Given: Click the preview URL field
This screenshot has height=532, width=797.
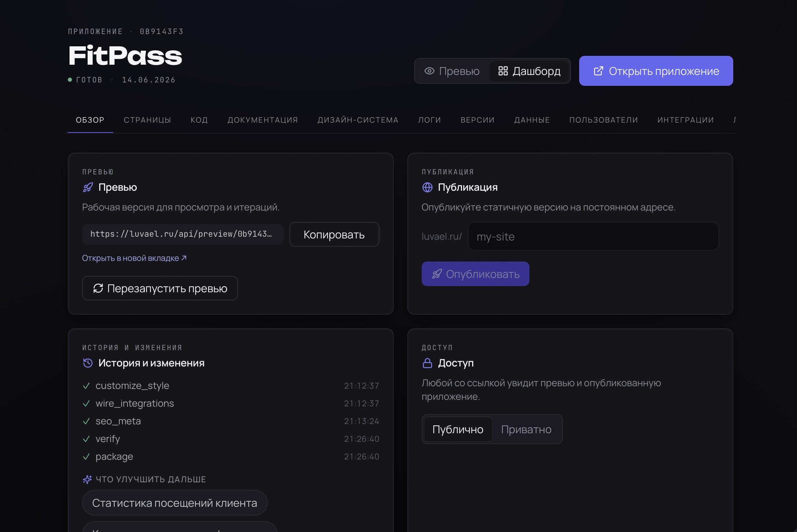Looking at the screenshot, I should click(x=183, y=234).
